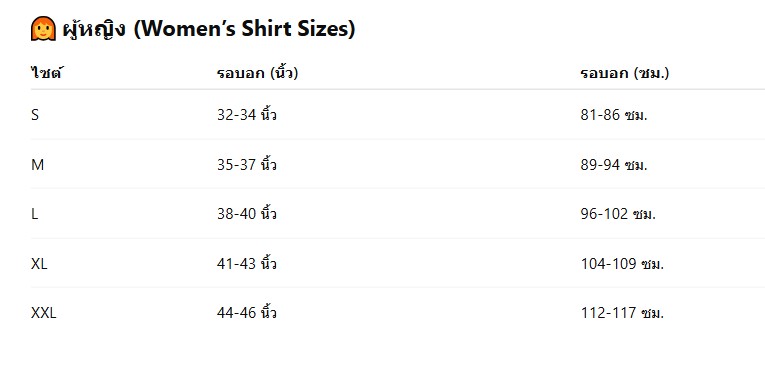Select size M cell

38,165
